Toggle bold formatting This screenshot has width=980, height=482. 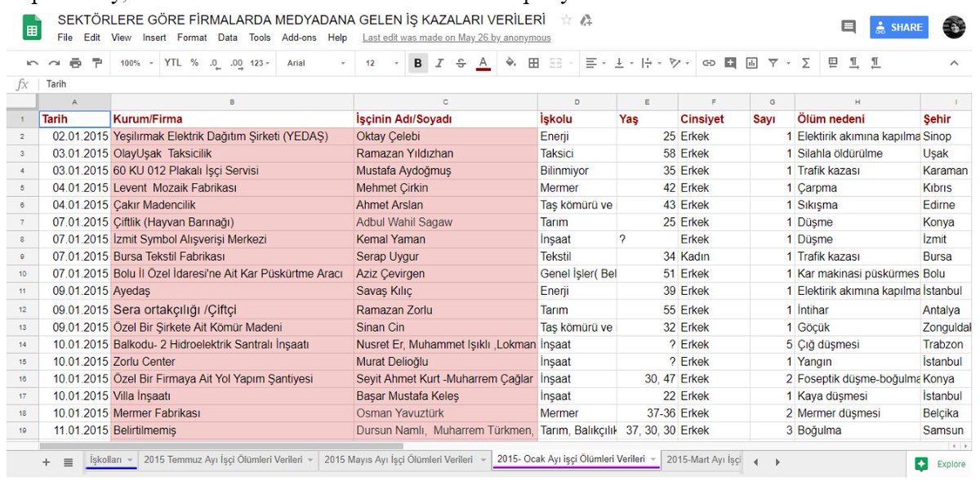[418, 63]
